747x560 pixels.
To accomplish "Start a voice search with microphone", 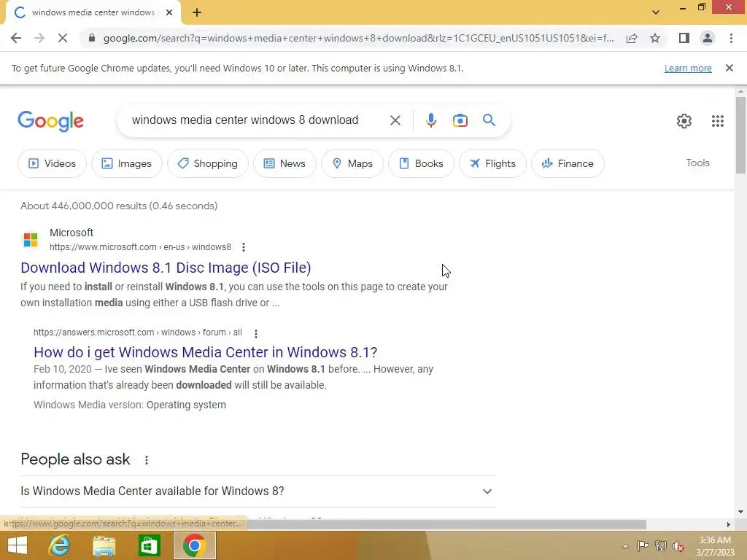I will tap(430, 120).
